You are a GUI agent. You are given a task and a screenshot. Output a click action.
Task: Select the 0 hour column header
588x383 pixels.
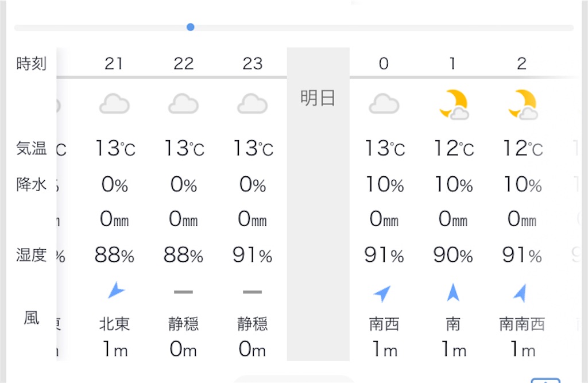click(x=384, y=63)
